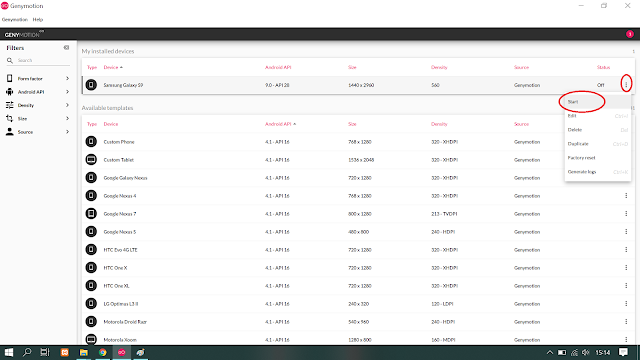Screen dimensions: 640x360
Task: Expand the Android API filter
Action: coord(38,92)
